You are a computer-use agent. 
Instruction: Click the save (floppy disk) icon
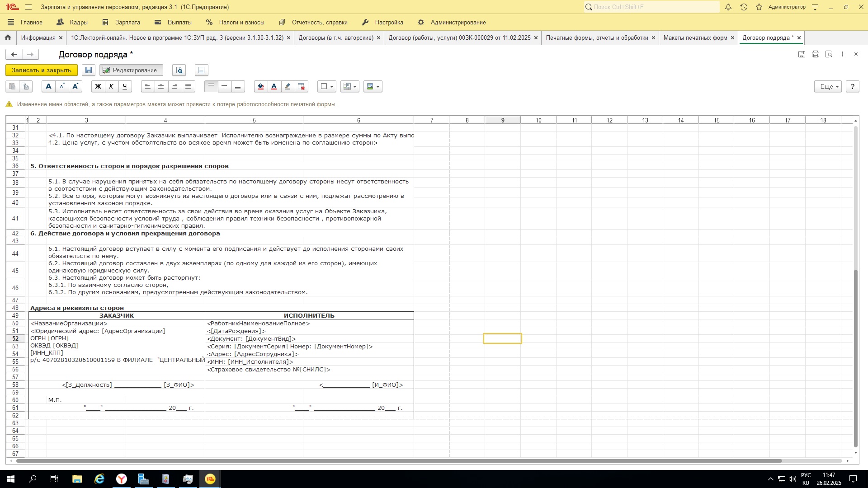point(89,70)
